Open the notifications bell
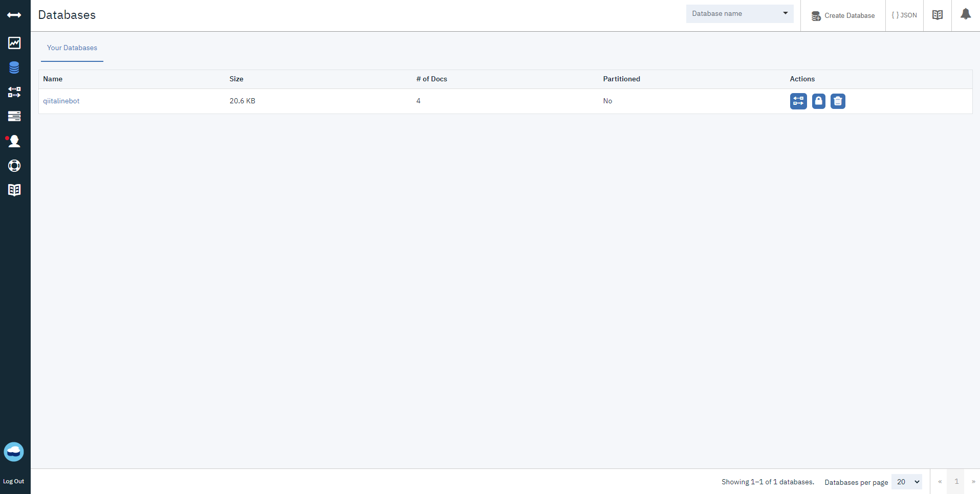Screen dimensions: 980x494 click(966, 14)
